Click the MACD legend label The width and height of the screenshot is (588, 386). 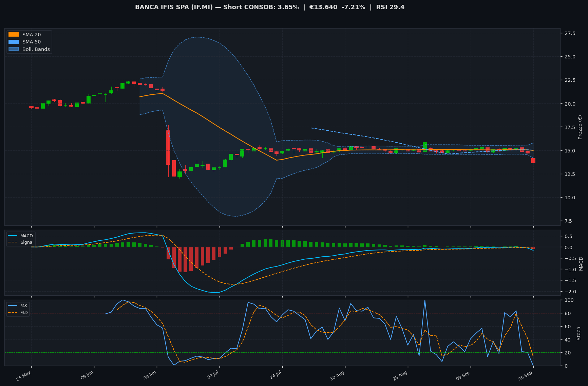[x=26, y=236]
